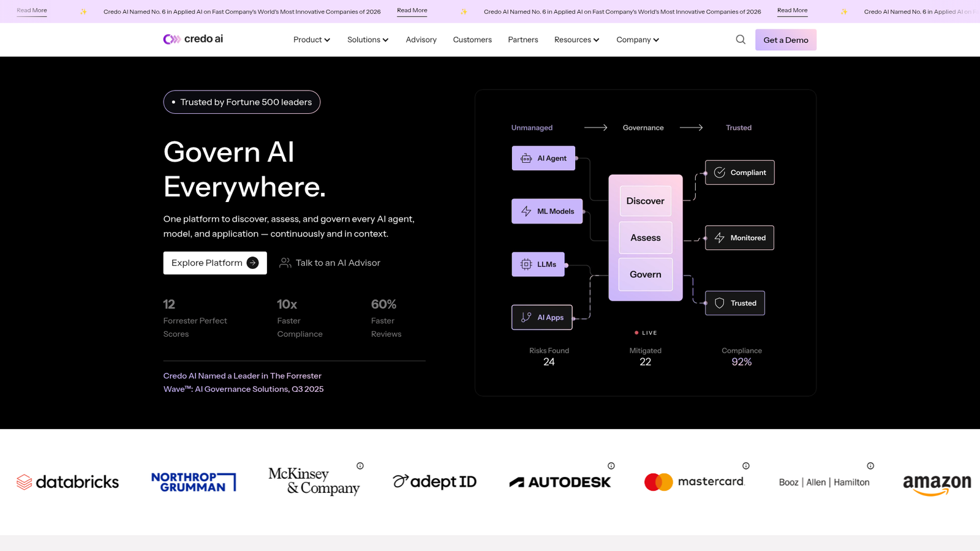This screenshot has height=551, width=980.
Task: Open the Forrester Wave leader announcement link
Action: click(244, 383)
